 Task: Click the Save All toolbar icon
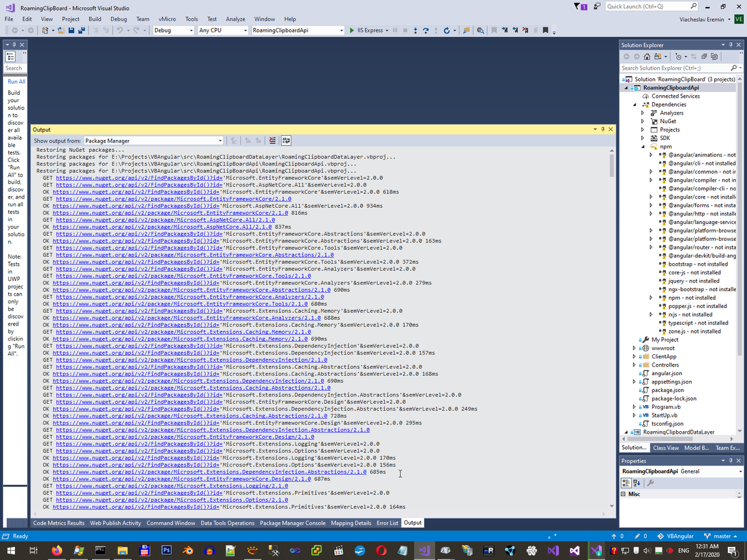pyautogui.click(x=82, y=30)
